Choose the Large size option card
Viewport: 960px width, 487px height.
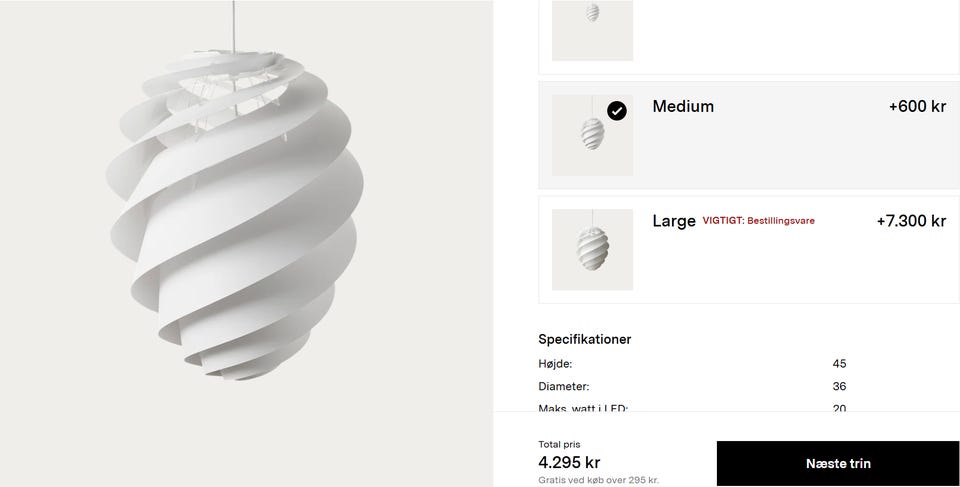pyautogui.click(x=749, y=249)
